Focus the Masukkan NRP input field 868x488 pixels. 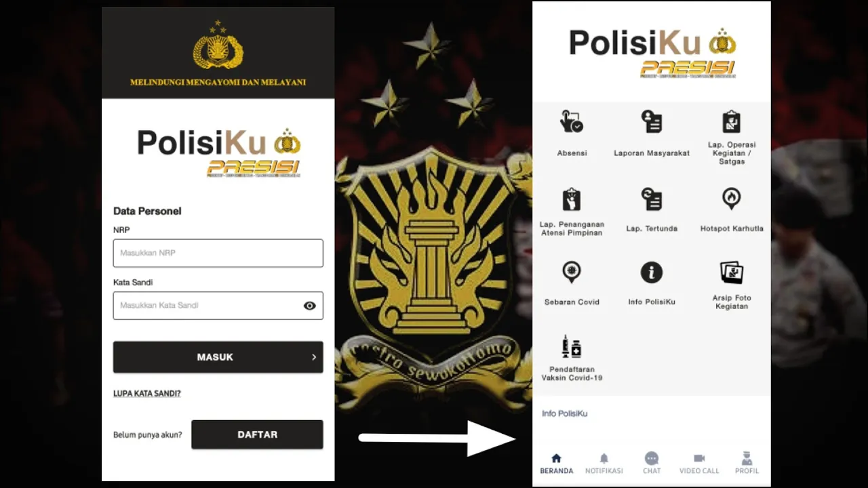218,253
